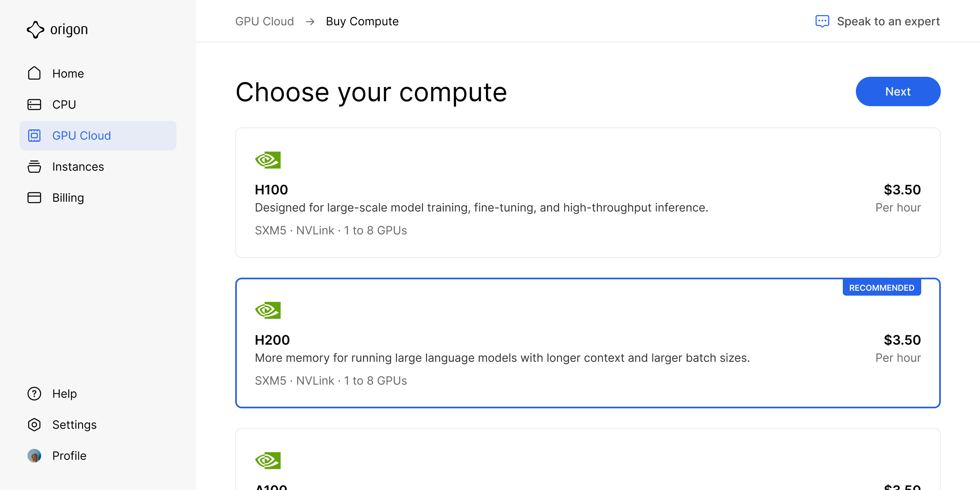Open the CPU section
This screenshot has height=490, width=980.
(x=98, y=105)
